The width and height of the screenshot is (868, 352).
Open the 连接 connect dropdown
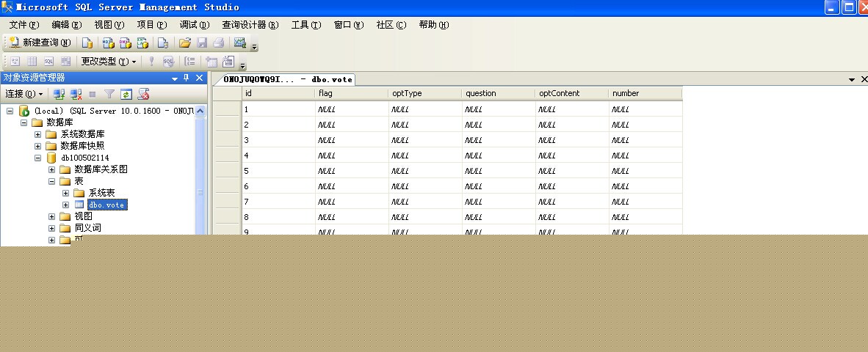click(x=24, y=94)
